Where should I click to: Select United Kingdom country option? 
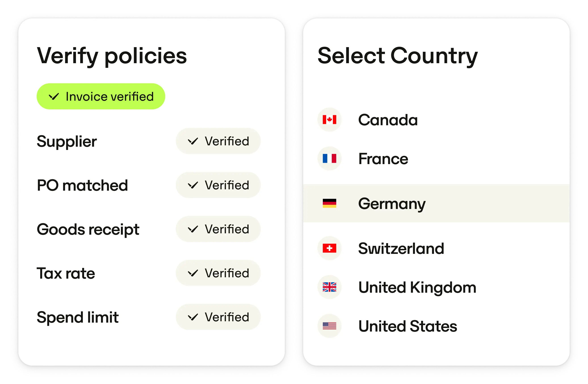pos(417,288)
